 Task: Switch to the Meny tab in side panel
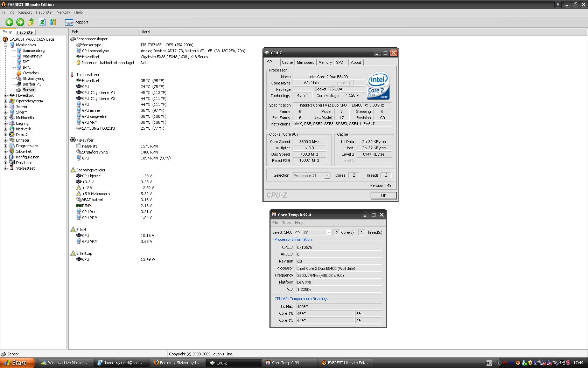pyautogui.click(x=7, y=32)
